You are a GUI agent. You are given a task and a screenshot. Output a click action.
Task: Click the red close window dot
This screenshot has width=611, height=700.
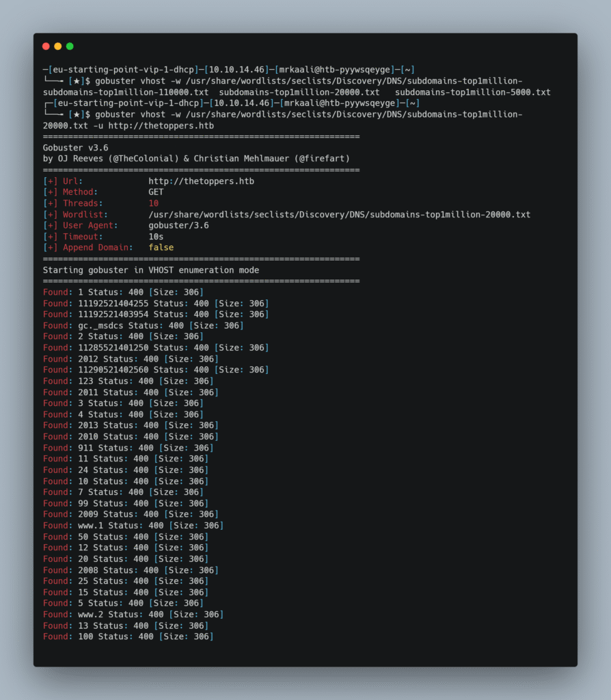pos(46,46)
